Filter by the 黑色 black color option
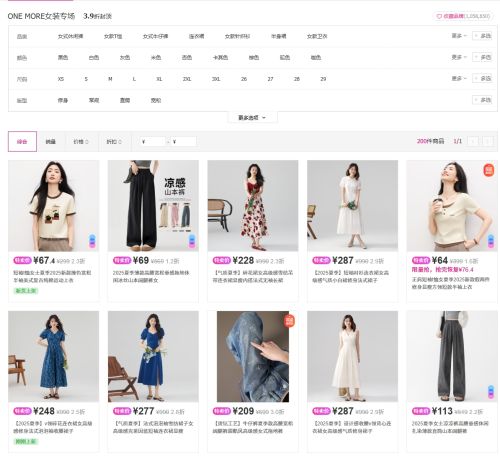500x458 pixels. (x=63, y=57)
